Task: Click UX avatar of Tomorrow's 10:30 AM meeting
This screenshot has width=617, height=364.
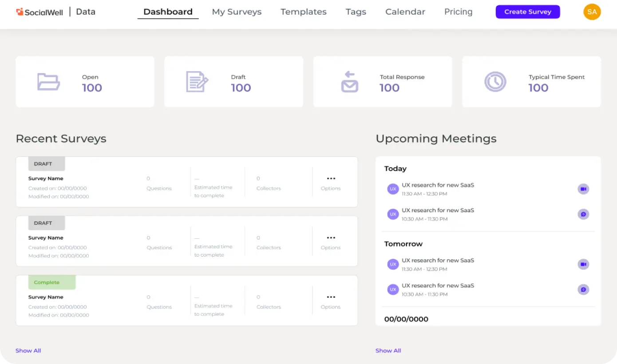Action: tap(392, 290)
